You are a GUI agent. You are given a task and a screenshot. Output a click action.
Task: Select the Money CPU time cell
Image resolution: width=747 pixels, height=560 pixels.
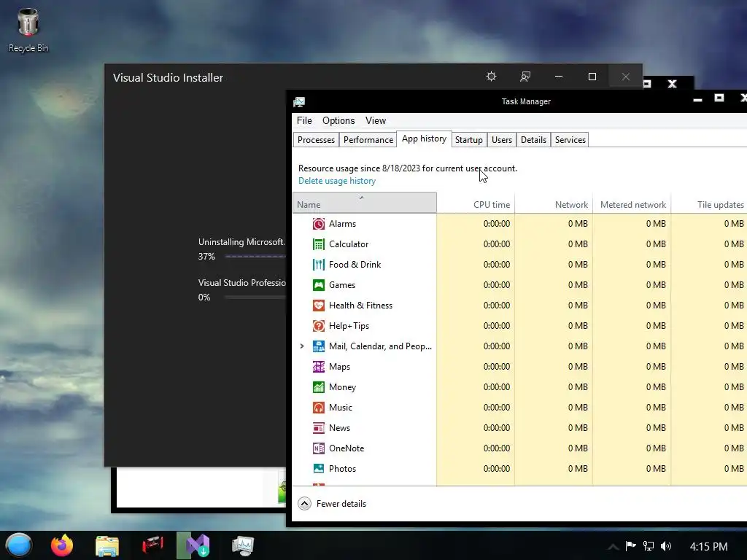pos(476,387)
